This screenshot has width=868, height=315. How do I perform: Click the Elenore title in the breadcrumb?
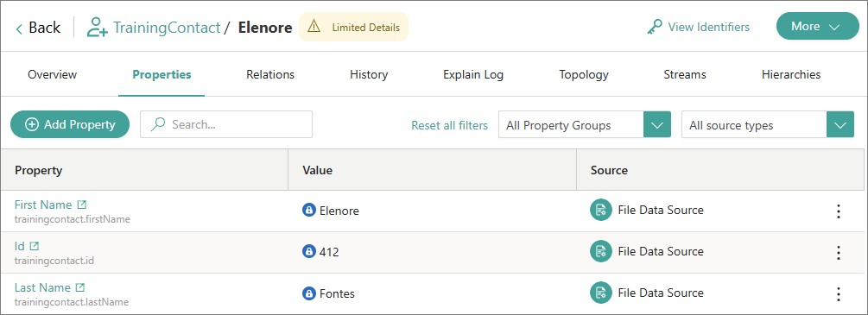coord(265,28)
